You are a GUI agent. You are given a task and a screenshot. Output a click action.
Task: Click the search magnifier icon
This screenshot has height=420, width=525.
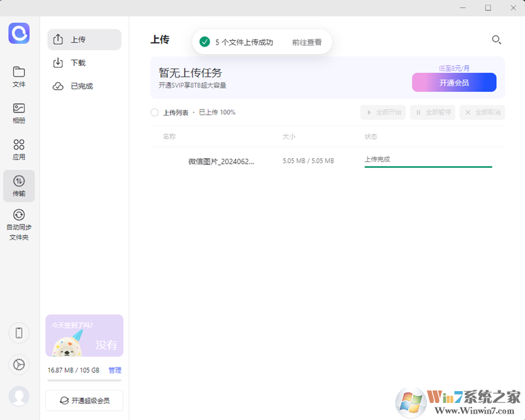(497, 40)
